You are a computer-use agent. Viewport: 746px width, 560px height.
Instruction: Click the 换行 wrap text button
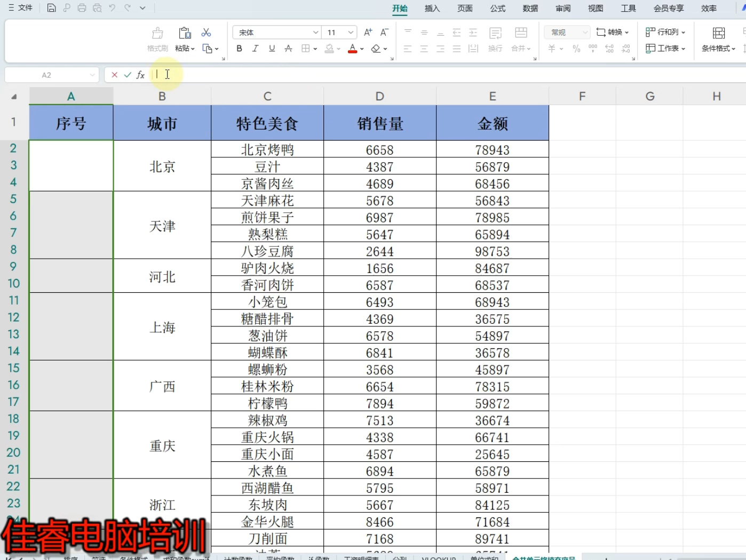tap(495, 39)
